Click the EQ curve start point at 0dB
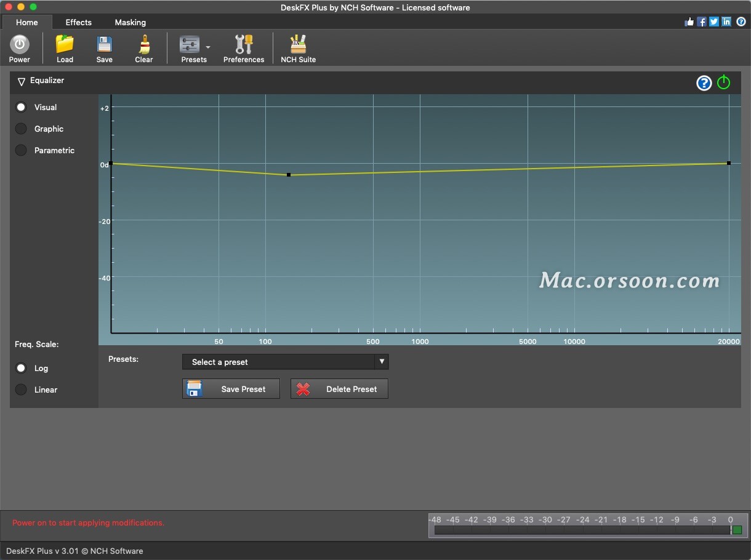The height and width of the screenshot is (560, 751). pyautogui.click(x=111, y=164)
